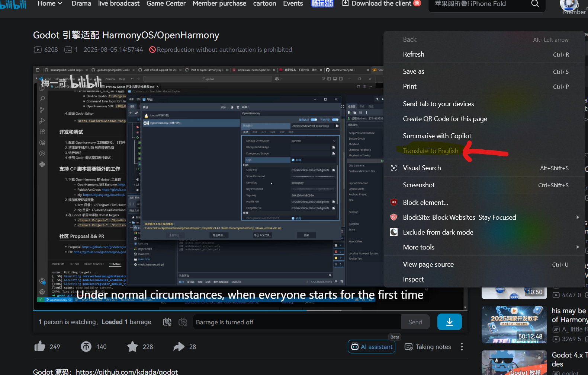Select Create QR Code for this page
This screenshot has height=375, width=588.
[484, 119]
